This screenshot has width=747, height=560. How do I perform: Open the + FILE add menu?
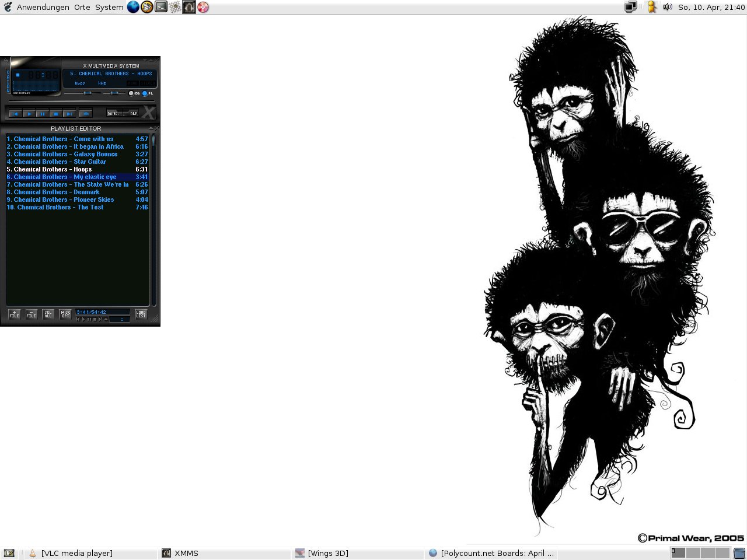[x=15, y=314]
